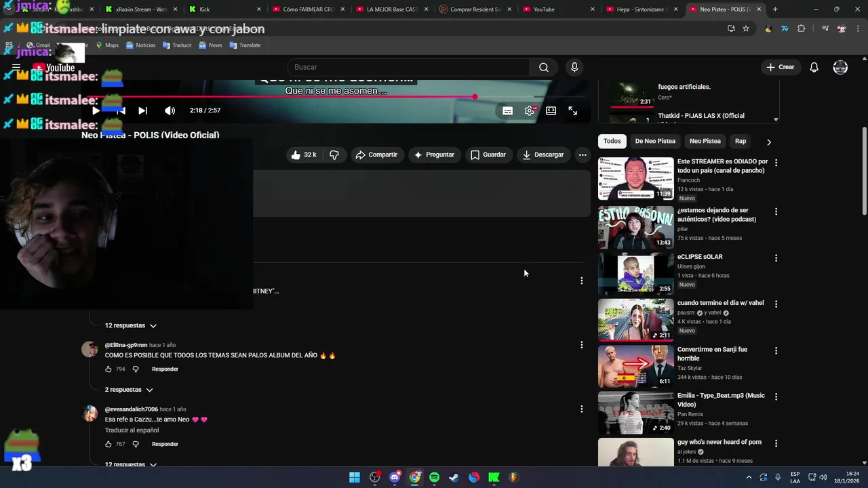Open Chrome media control icon
Image resolution: width=868 pixels, height=488 pixels.
tap(825, 28)
